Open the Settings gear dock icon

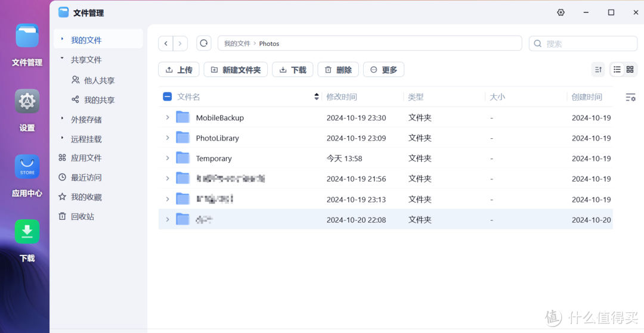pos(27,101)
